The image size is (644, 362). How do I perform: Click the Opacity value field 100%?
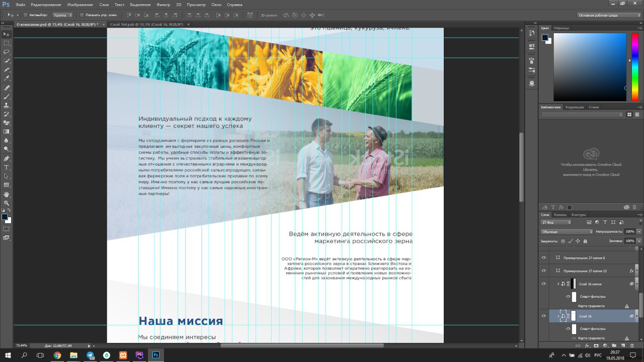tap(629, 232)
